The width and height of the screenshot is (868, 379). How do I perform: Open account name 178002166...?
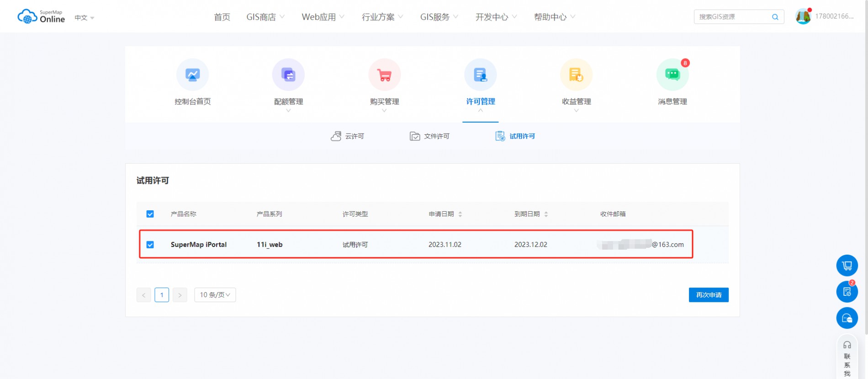coord(835,16)
